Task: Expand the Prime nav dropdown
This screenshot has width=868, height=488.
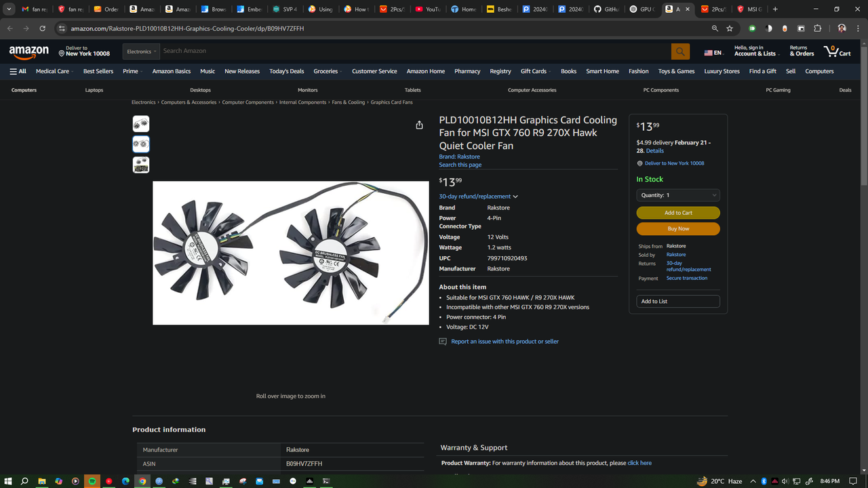Action: tap(132, 71)
